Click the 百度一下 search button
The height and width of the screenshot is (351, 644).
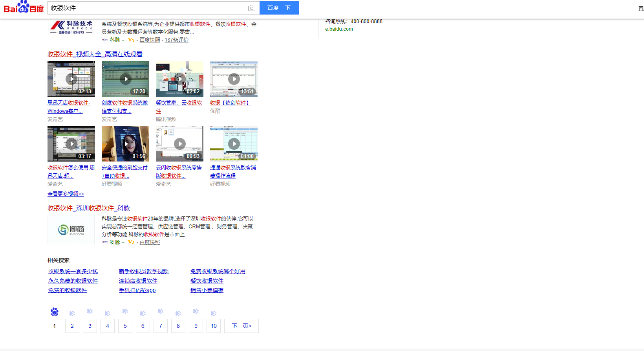click(279, 8)
